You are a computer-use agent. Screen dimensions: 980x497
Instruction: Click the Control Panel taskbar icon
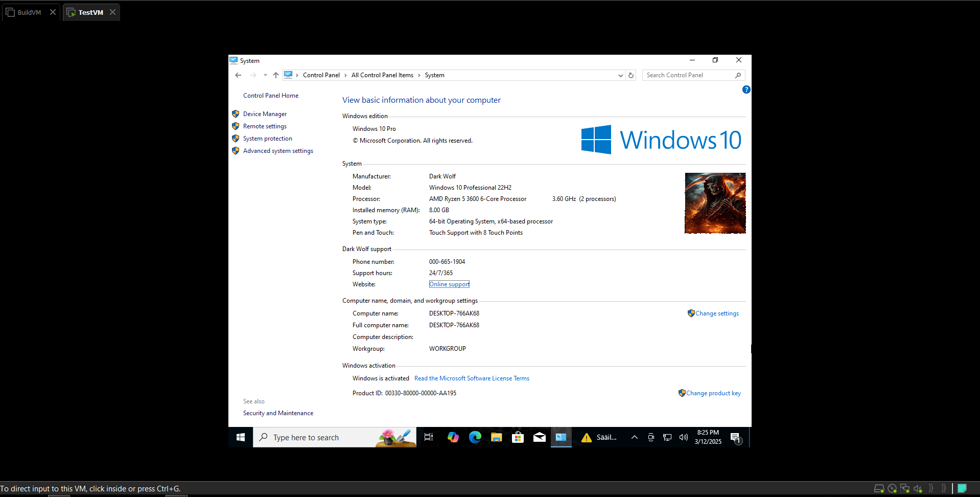point(561,437)
